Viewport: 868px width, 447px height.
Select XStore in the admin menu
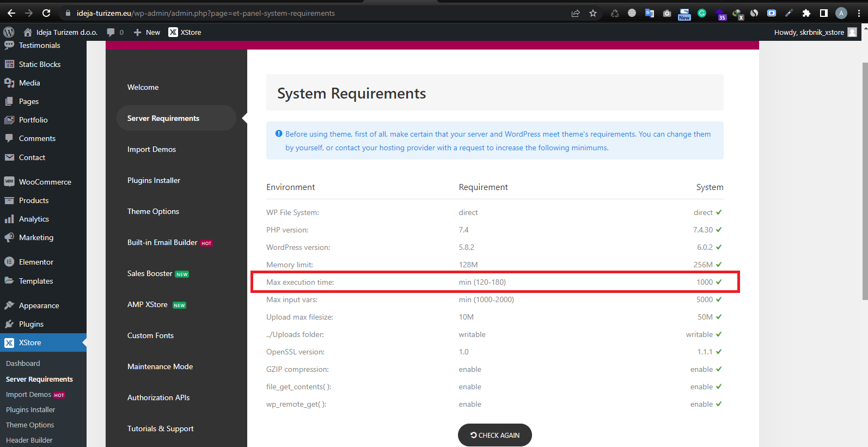[43, 342]
